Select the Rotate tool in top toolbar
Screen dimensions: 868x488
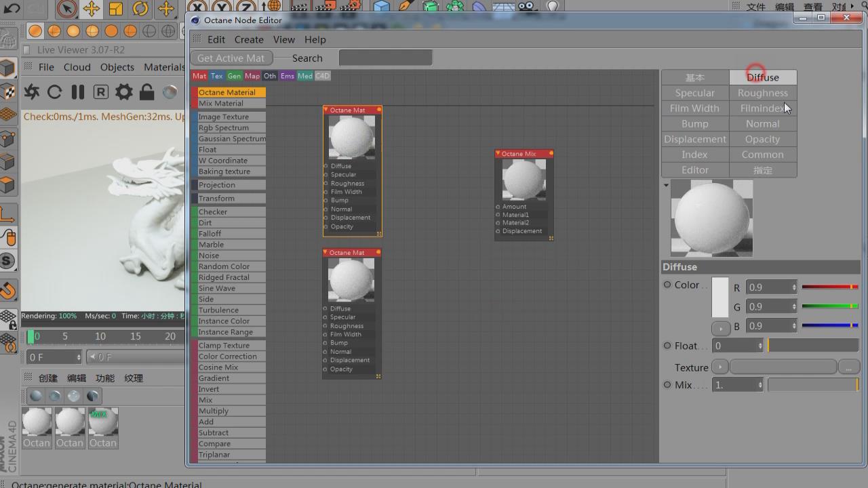(140, 9)
